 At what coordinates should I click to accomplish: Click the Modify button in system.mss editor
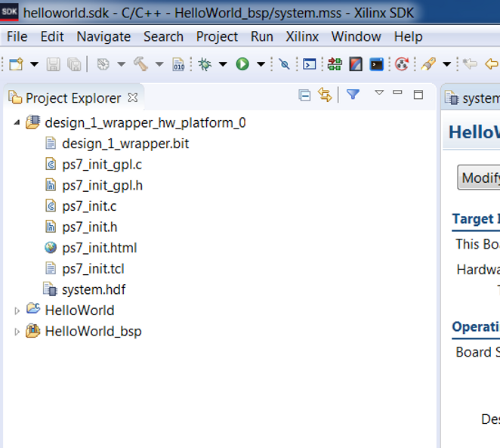click(x=480, y=178)
